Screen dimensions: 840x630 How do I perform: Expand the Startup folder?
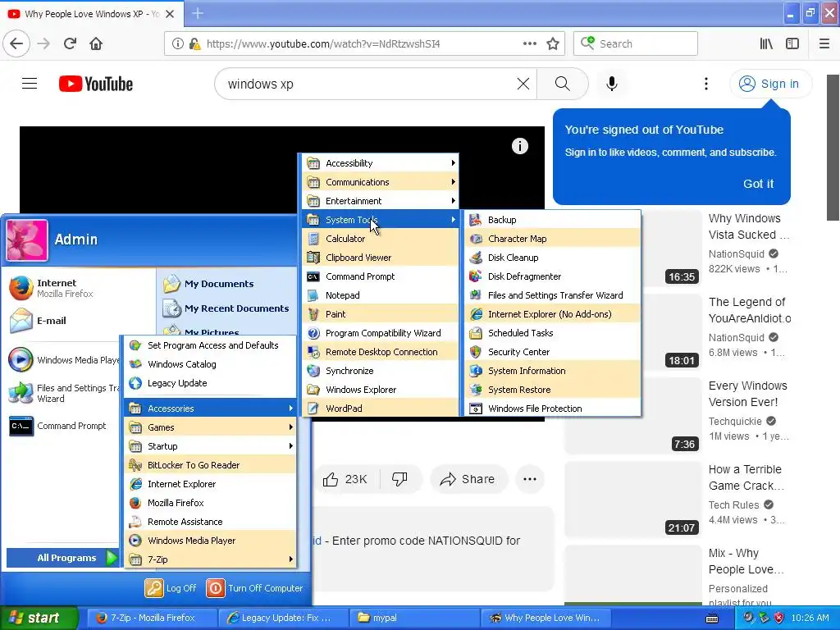tap(210, 445)
